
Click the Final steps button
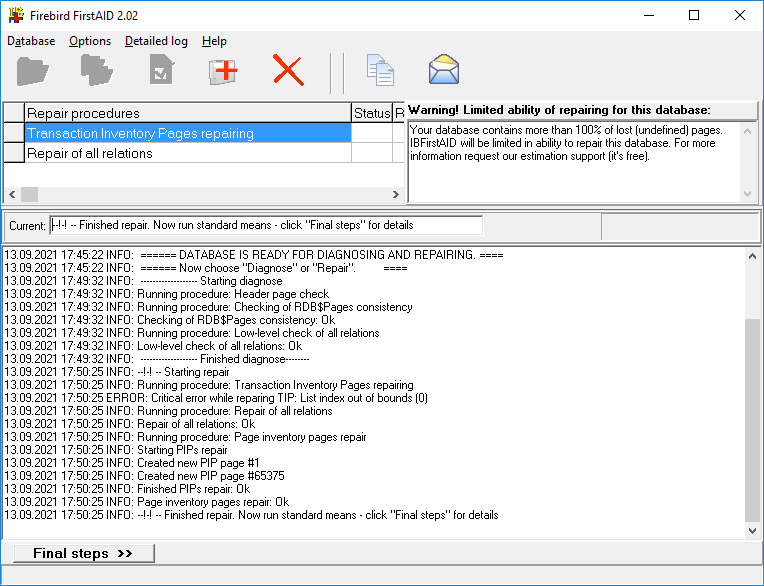(83, 553)
